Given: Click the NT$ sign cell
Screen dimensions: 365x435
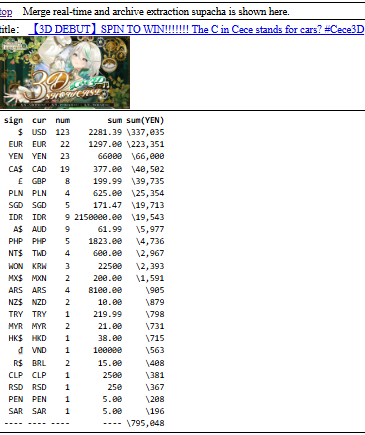Looking at the screenshot, I should click(x=16, y=253).
